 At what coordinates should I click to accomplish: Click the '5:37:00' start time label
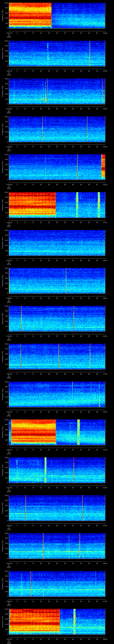point(9,260)
